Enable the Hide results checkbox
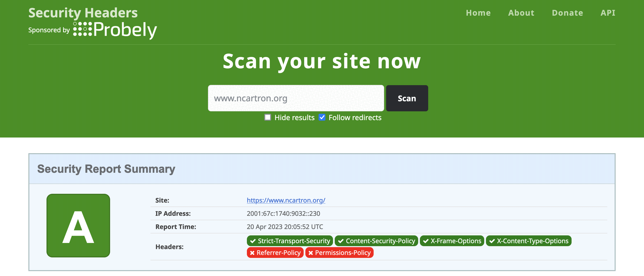Viewport: 644px width, 276px height. pos(267,117)
